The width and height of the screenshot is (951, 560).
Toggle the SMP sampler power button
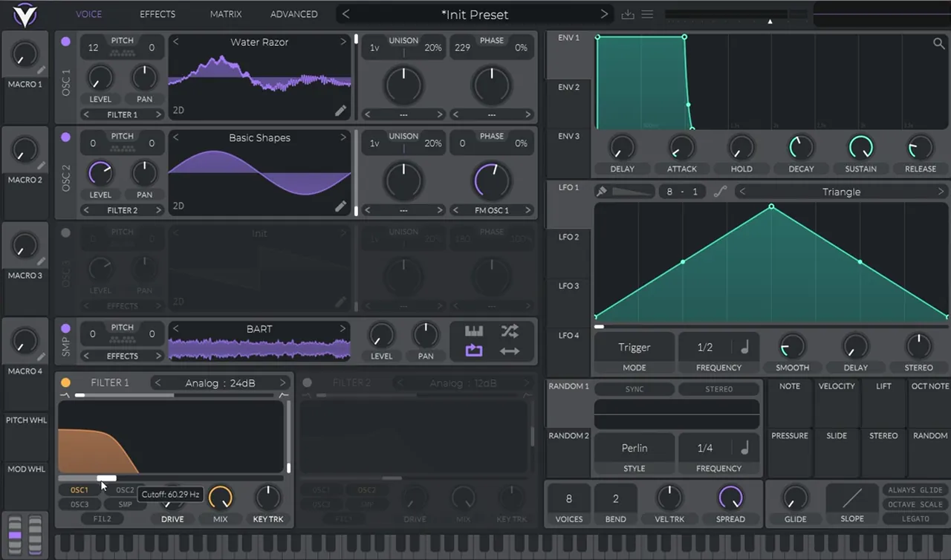[66, 328]
